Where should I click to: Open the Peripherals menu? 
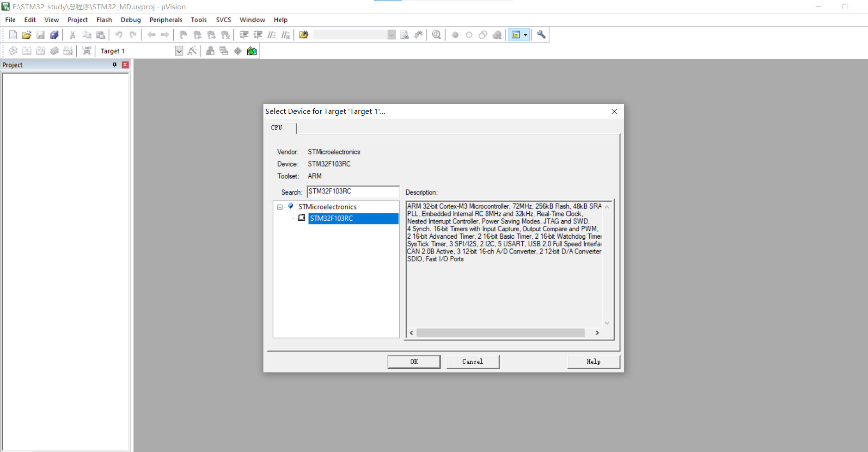tap(166, 20)
